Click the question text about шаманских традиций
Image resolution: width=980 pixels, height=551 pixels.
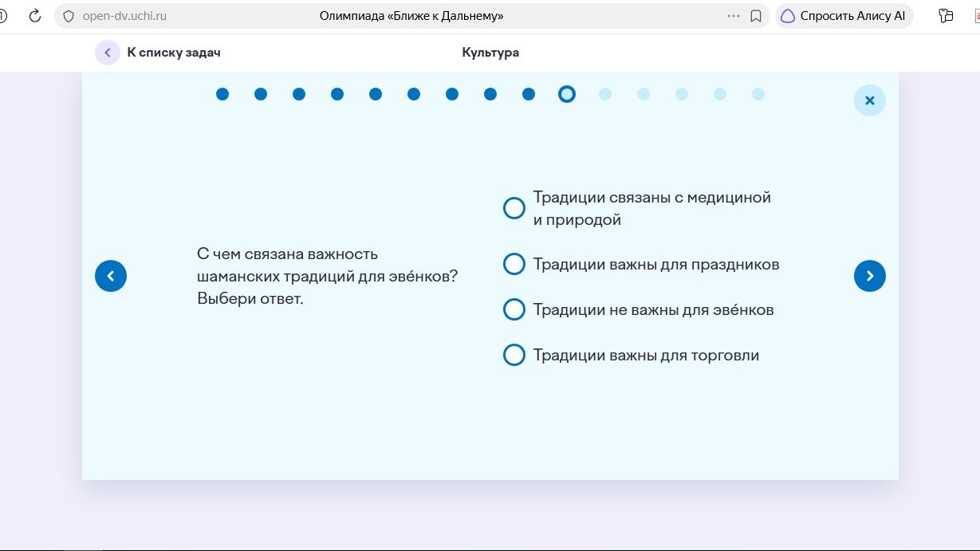pyautogui.click(x=328, y=276)
